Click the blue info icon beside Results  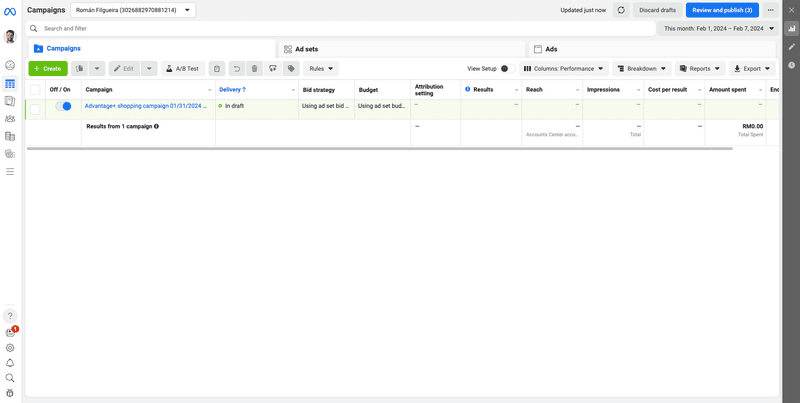click(x=468, y=89)
